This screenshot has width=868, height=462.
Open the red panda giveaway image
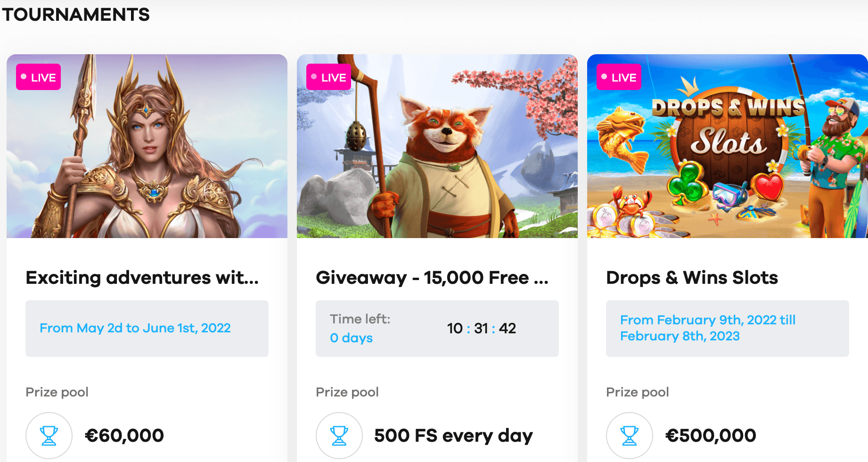pos(437,146)
